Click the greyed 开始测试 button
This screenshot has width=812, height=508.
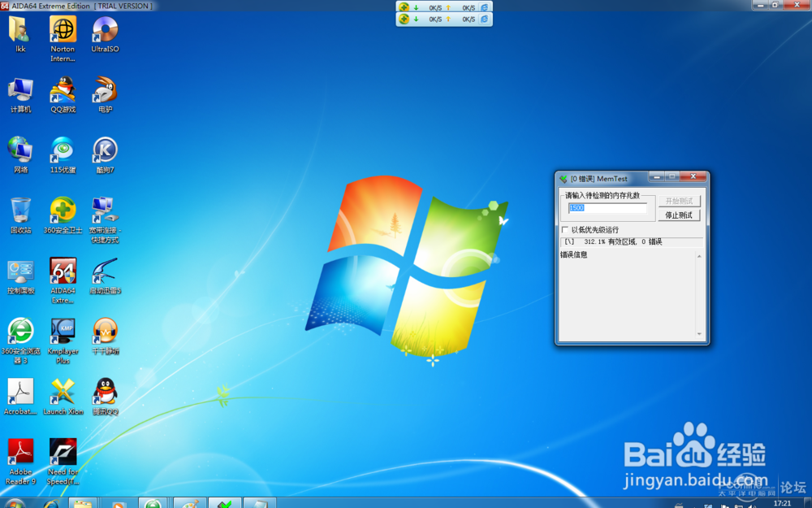click(679, 201)
